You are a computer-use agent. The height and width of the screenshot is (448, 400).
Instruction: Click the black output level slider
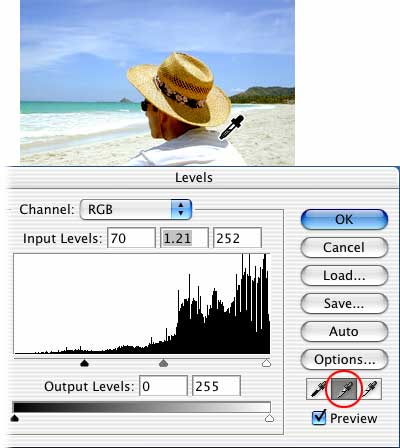(14, 418)
